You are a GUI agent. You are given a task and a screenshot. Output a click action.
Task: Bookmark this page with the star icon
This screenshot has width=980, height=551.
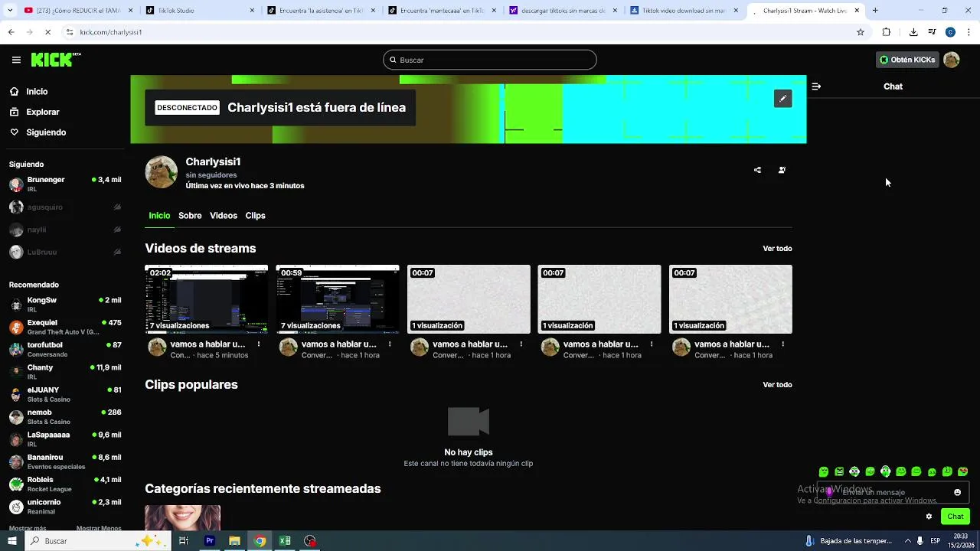click(x=861, y=32)
